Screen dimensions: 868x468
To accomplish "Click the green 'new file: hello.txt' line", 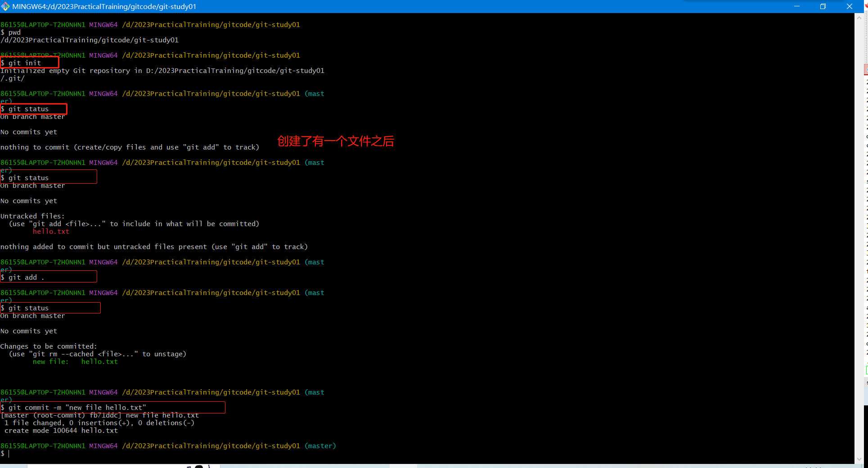I will (75, 362).
